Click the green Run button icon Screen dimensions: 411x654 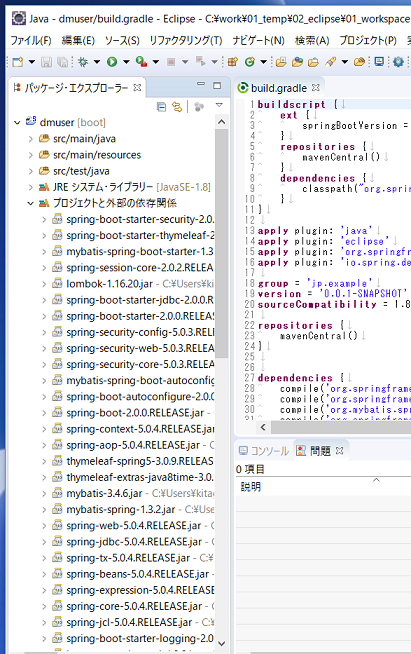click(x=112, y=62)
